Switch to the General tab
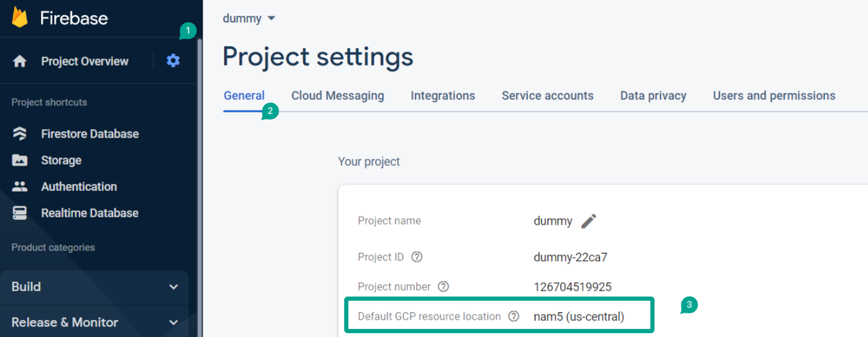The height and width of the screenshot is (337, 868). [x=244, y=95]
